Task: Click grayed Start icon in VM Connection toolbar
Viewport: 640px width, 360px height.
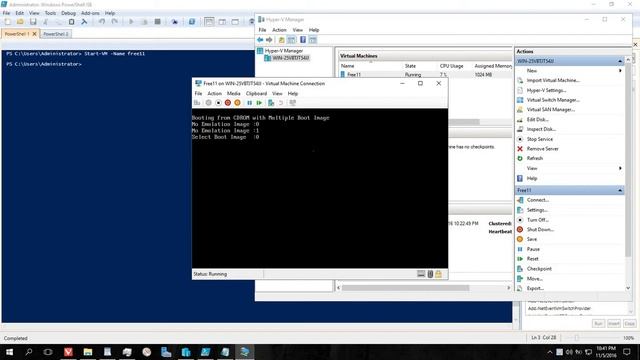Action: tap(209, 103)
